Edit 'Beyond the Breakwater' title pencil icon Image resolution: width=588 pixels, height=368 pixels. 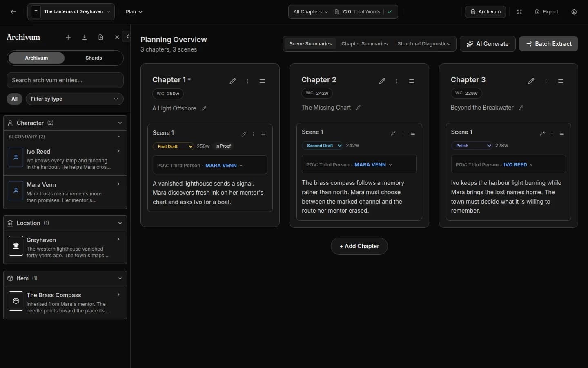[x=521, y=108]
